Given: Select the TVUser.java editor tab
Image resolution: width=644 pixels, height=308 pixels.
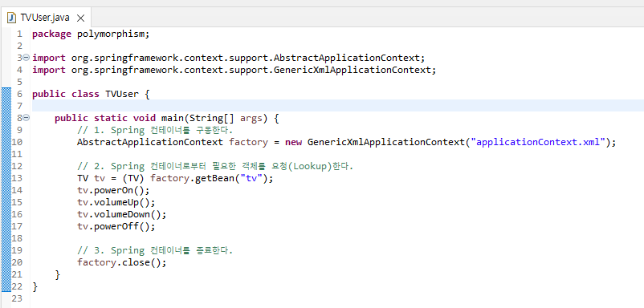Looking at the screenshot, I should coord(46,18).
